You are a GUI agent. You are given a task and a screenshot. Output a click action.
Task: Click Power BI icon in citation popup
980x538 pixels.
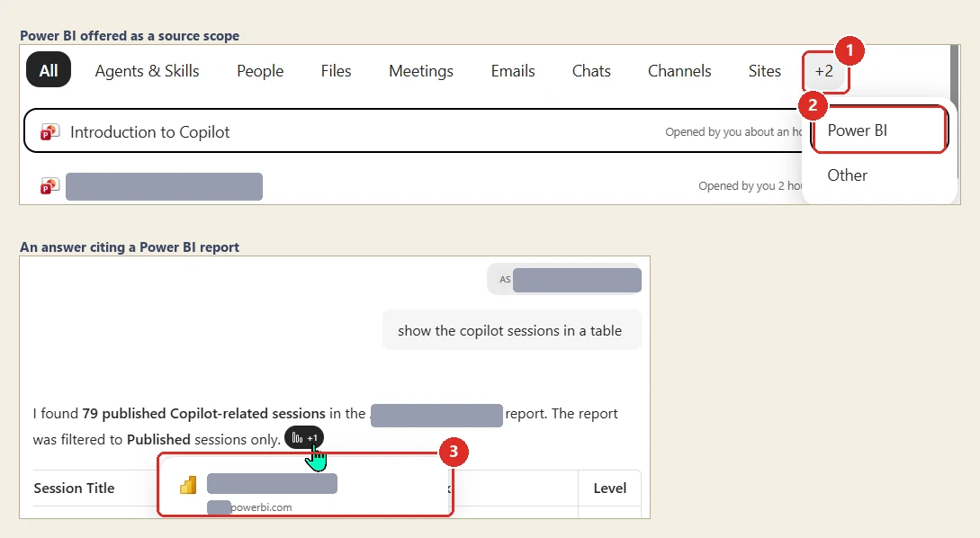pos(188,485)
